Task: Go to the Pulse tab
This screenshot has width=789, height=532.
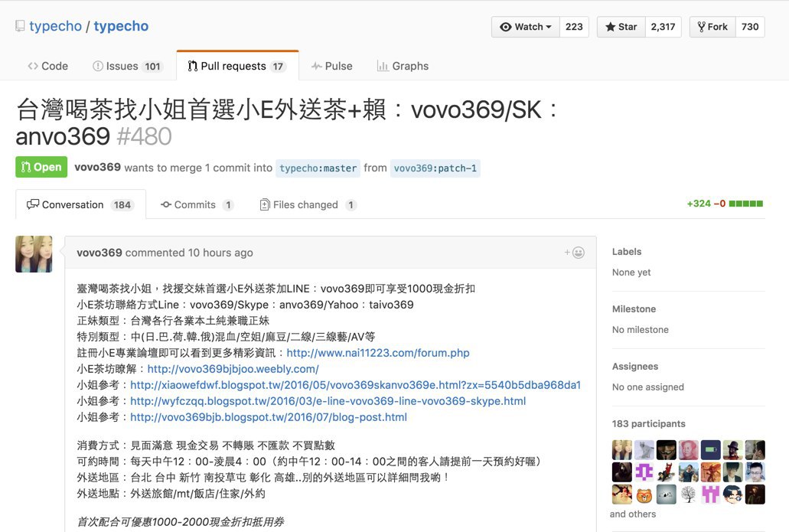Action: click(x=331, y=66)
